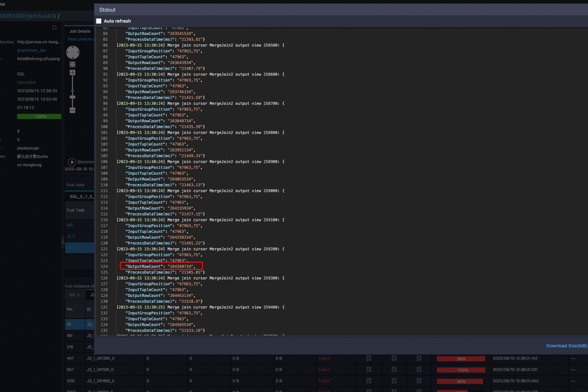The height and width of the screenshot is (392, 588).
Task: Open the graphchain_dev project link
Action: (32, 50)
